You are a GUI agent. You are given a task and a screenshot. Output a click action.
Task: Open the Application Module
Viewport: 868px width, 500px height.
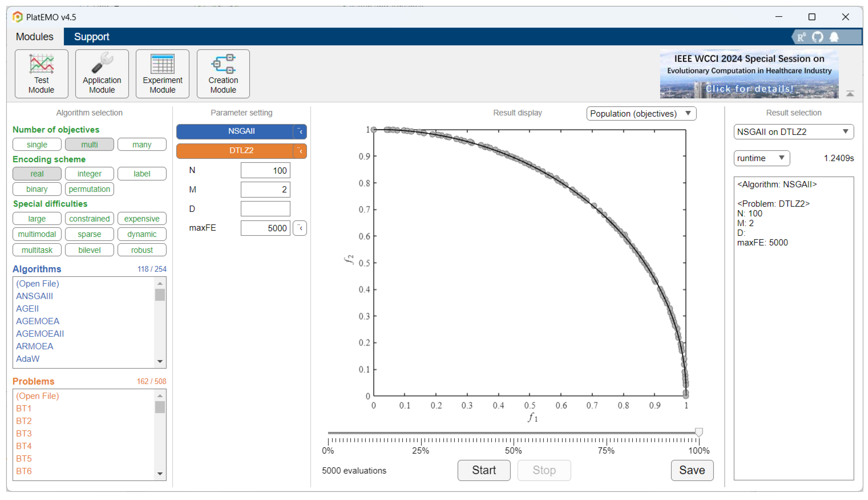pos(102,74)
